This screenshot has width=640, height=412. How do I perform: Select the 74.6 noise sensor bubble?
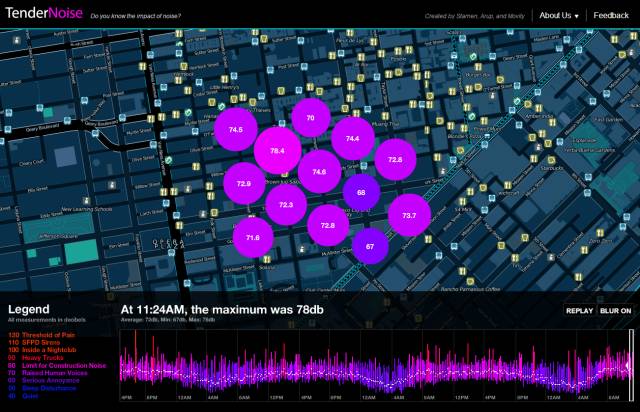[x=319, y=171]
